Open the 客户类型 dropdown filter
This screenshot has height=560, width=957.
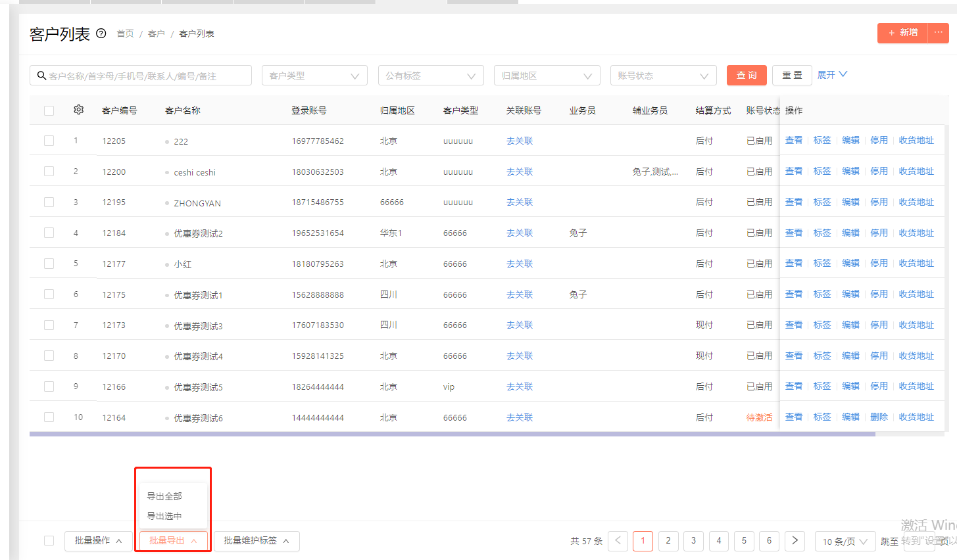(x=314, y=76)
